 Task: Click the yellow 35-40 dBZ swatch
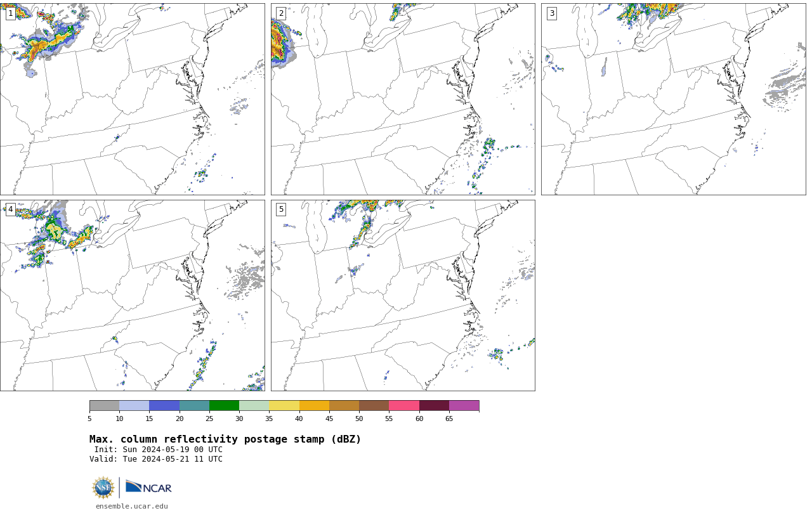(284, 405)
